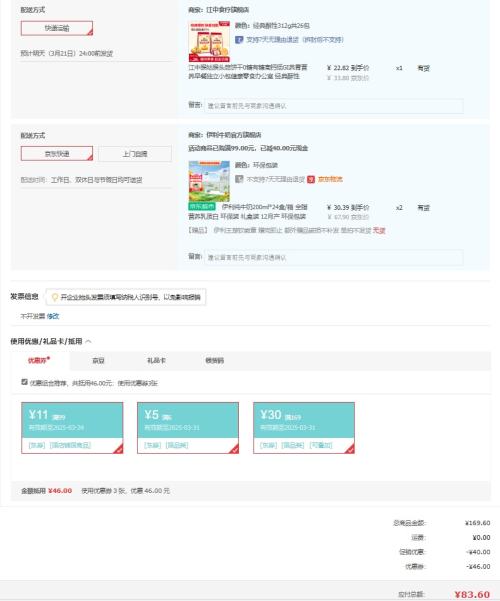Image resolution: width=500 pixels, height=601 pixels.
Task: Deselect the ¥11 coupon card
Action: pos(72,428)
